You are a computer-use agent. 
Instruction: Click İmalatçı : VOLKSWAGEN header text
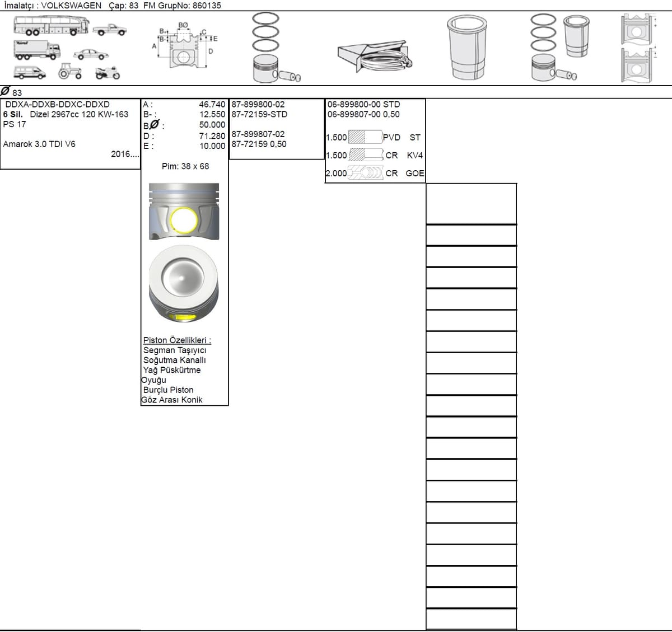click(x=53, y=5)
